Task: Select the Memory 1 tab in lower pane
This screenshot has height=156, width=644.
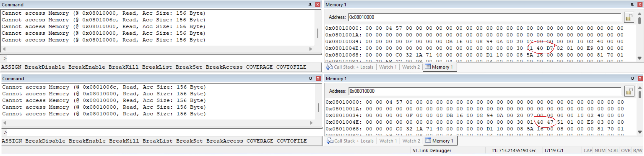Action: pyautogui.click(x=440, y=141)
